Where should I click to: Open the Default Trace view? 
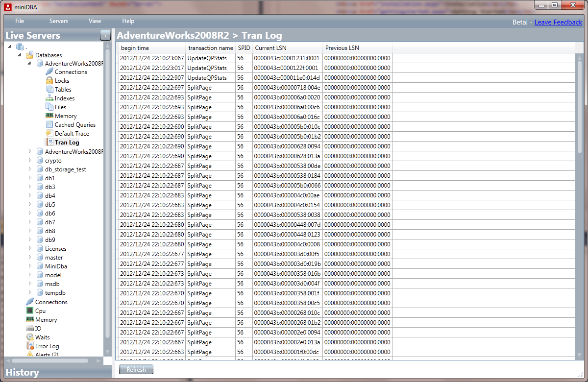click(73, 133)
